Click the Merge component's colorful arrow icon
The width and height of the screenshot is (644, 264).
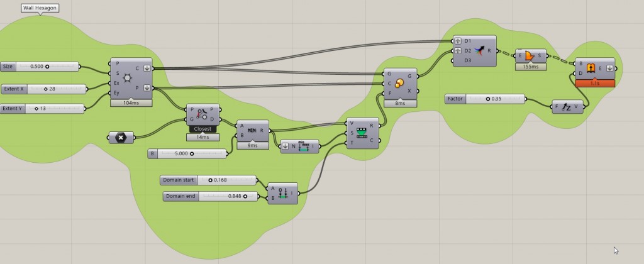point(480,51)
